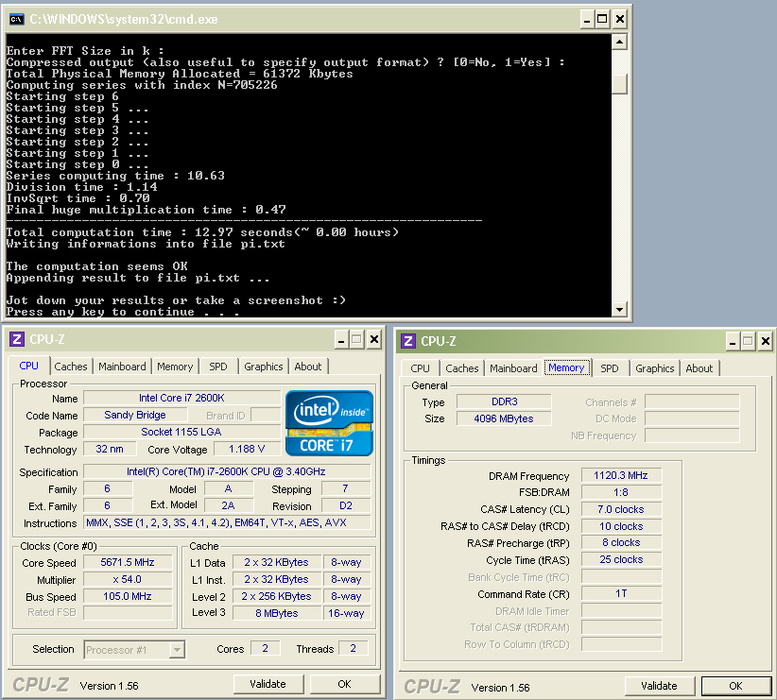Open the Graphics tab in the right CPU-Z window
Screen dimensions: 777x700
pyautogui.click(x=655, y=368)
